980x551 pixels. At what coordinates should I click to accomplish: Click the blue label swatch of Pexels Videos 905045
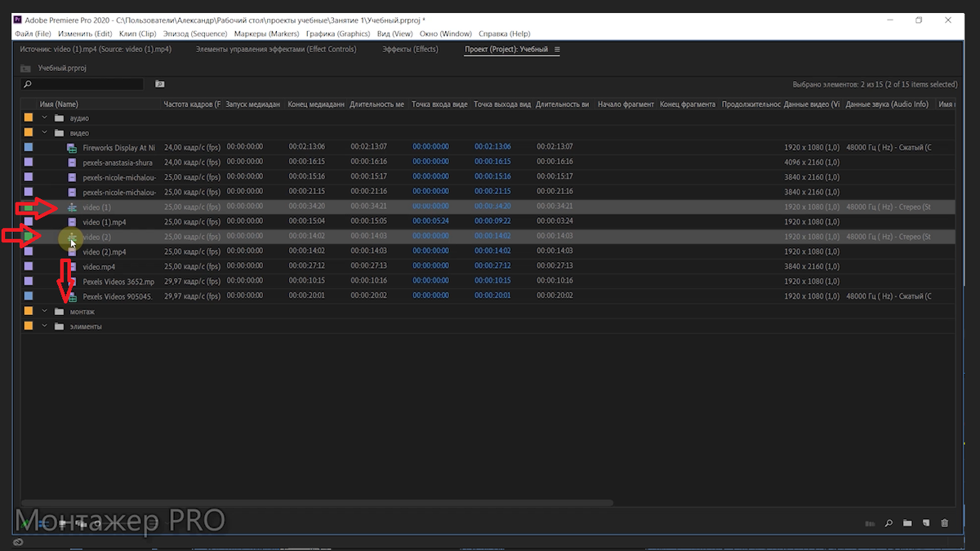pyautogui.click(x=29, y=296)
